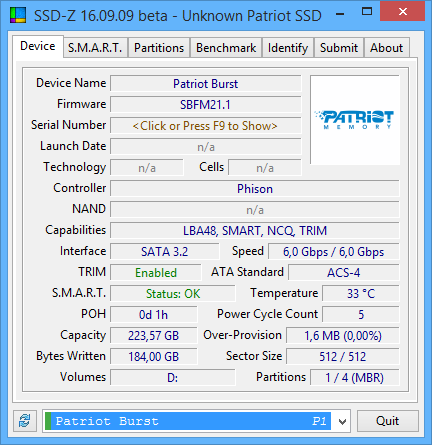Switch to the Device tab
Image resolution: width=432 pixels, height=445 pixels.
(x=38, y=46)
